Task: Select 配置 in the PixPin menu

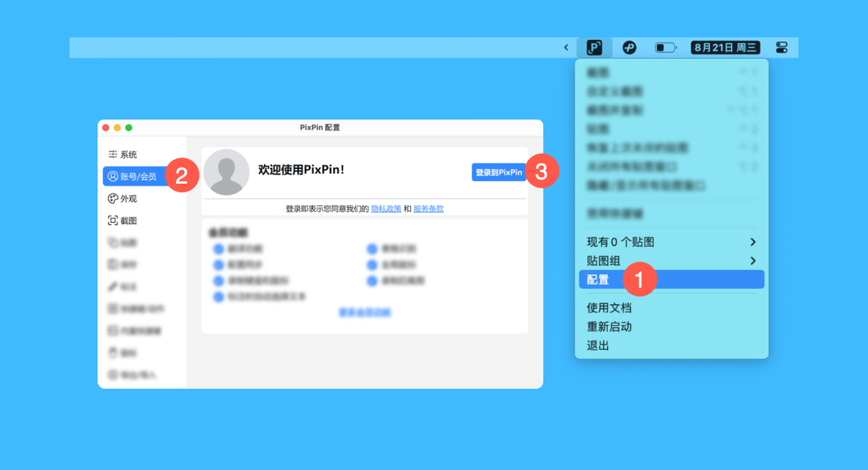Action: [671, 279]
